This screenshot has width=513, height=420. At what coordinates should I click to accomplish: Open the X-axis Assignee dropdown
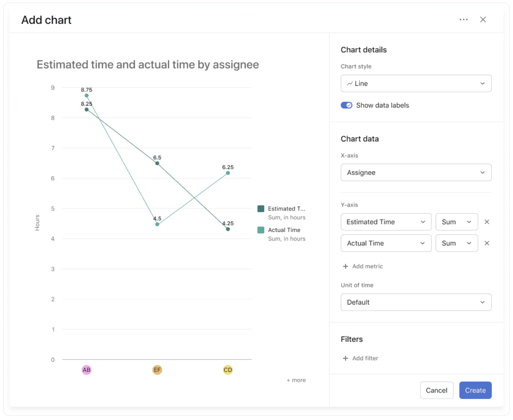(416, 173)
